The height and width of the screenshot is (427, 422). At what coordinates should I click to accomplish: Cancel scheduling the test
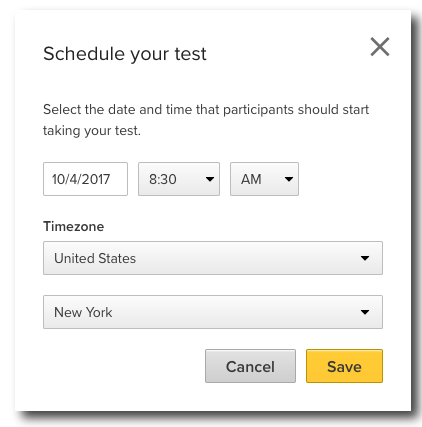tap(250, 366)
